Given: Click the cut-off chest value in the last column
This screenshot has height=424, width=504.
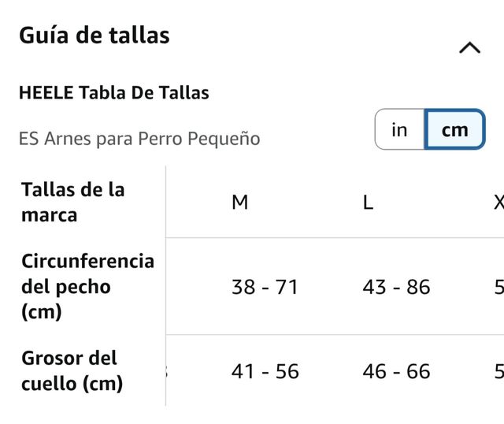Looking at the screenshot, I should (498, 287).
